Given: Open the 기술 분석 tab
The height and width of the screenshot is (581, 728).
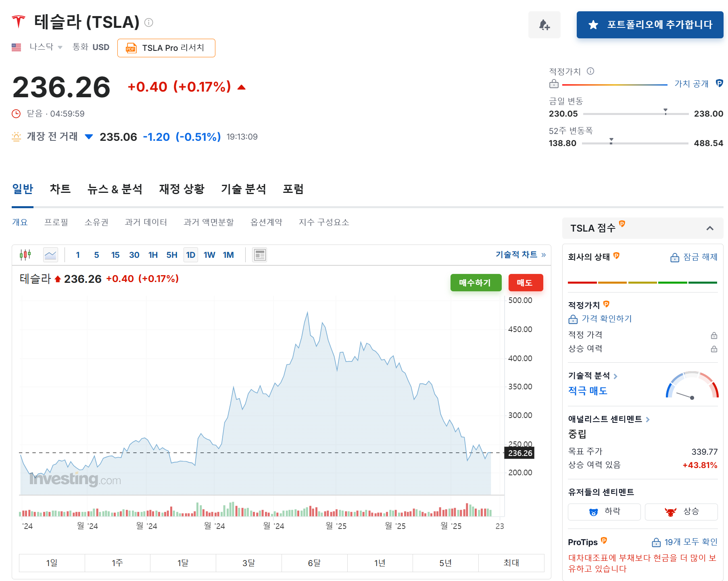Looking at the screenshot, I should pos(244,189).
